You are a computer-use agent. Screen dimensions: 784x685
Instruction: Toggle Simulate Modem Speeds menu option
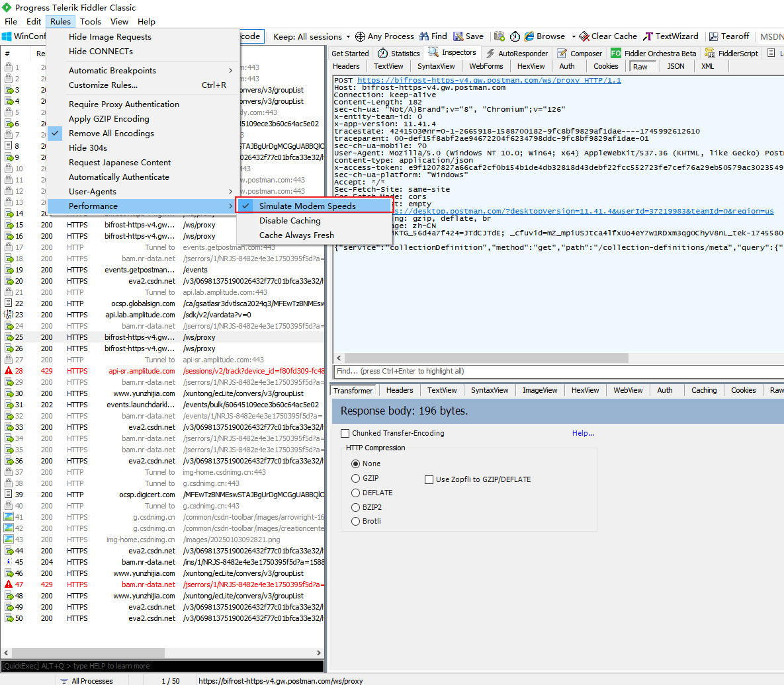pos(314,206)
